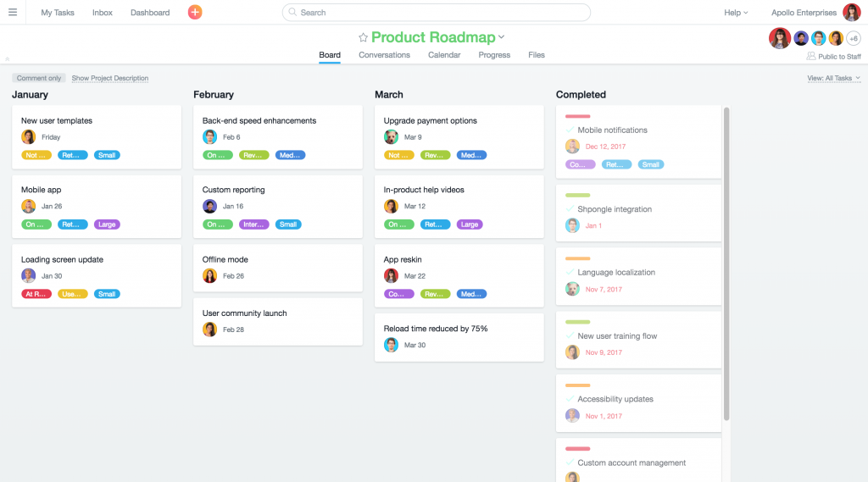
Task: Click purple Inter... tag on Custom reporting
Action: tap(254, 224)
